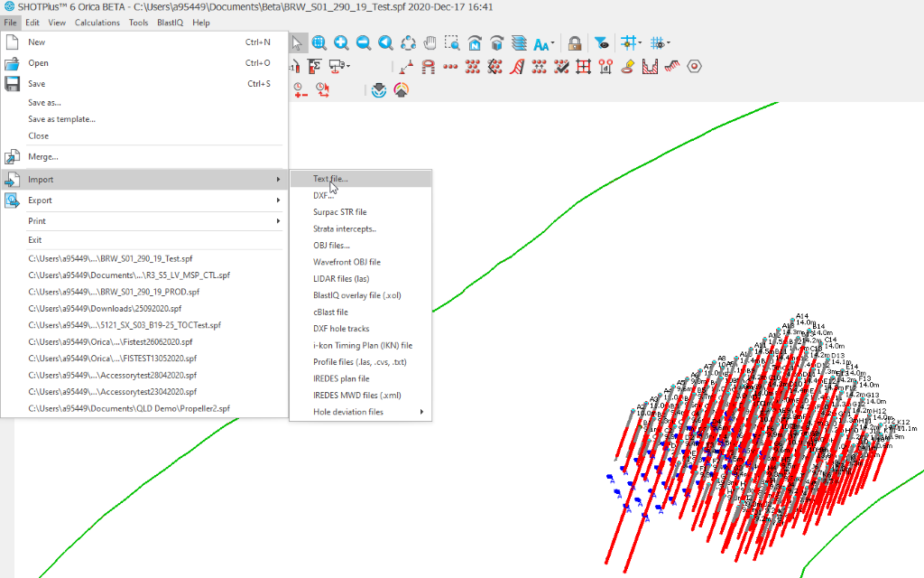Click the colorful upload arrow icon

point(401,90)
